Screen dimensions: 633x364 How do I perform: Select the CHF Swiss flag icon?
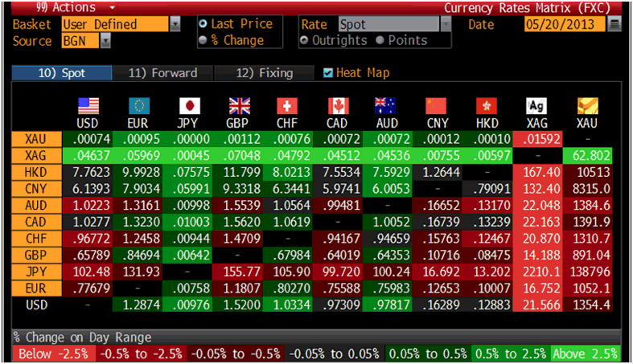(288, 106)
